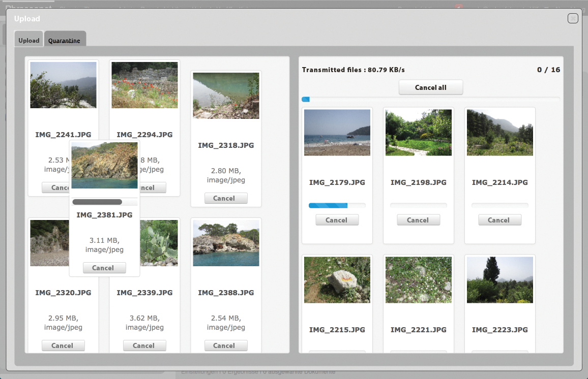Cancel the upload of IMG_2381.JPG

coord(104,268)
